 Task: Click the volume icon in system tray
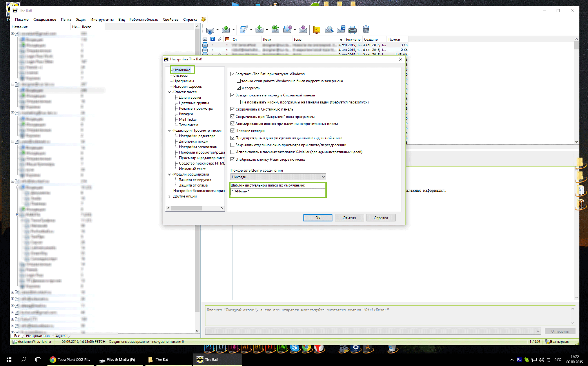pos(541,359)
